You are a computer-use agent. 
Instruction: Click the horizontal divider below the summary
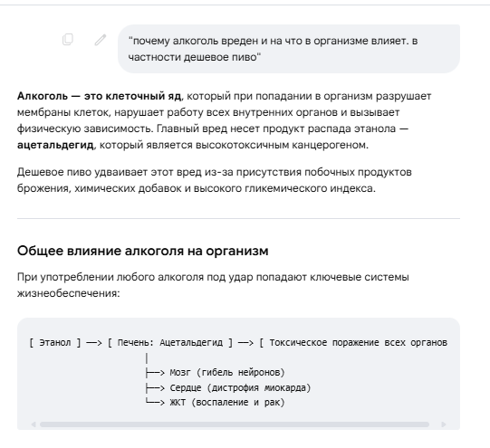tap(238, 218)
